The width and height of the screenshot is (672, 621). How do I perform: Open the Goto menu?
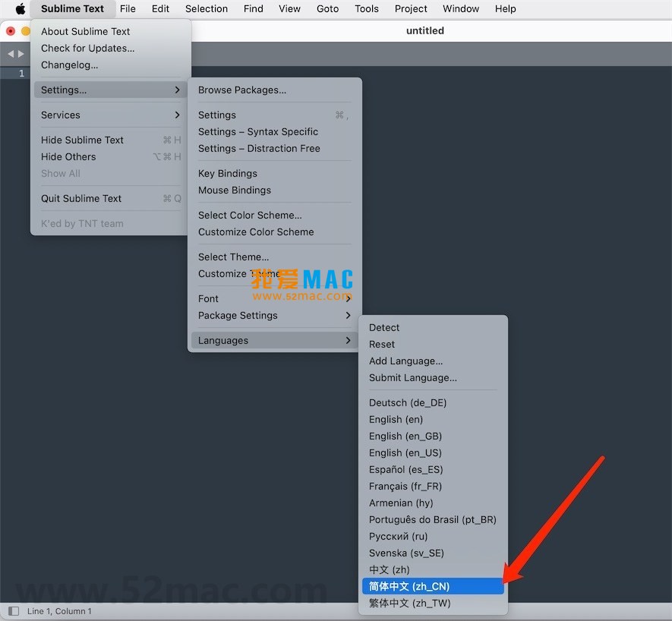[x=327, y=8]
